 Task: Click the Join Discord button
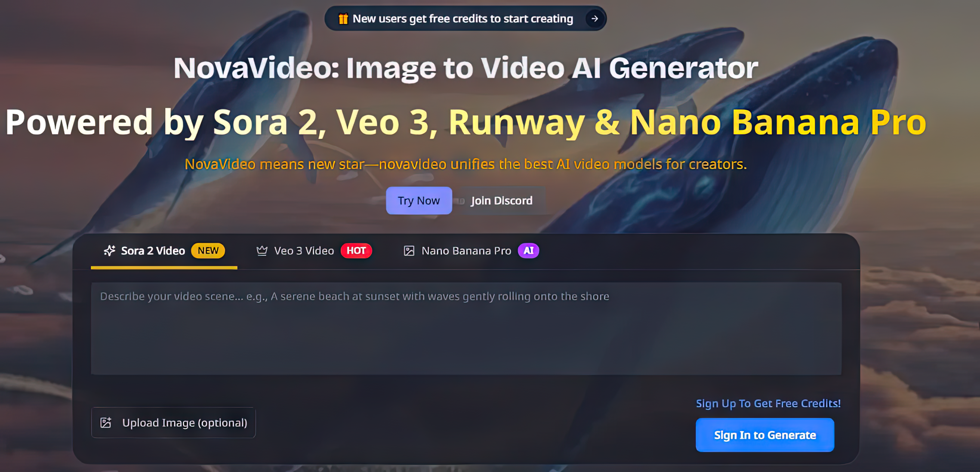click(x=501, y=201)
